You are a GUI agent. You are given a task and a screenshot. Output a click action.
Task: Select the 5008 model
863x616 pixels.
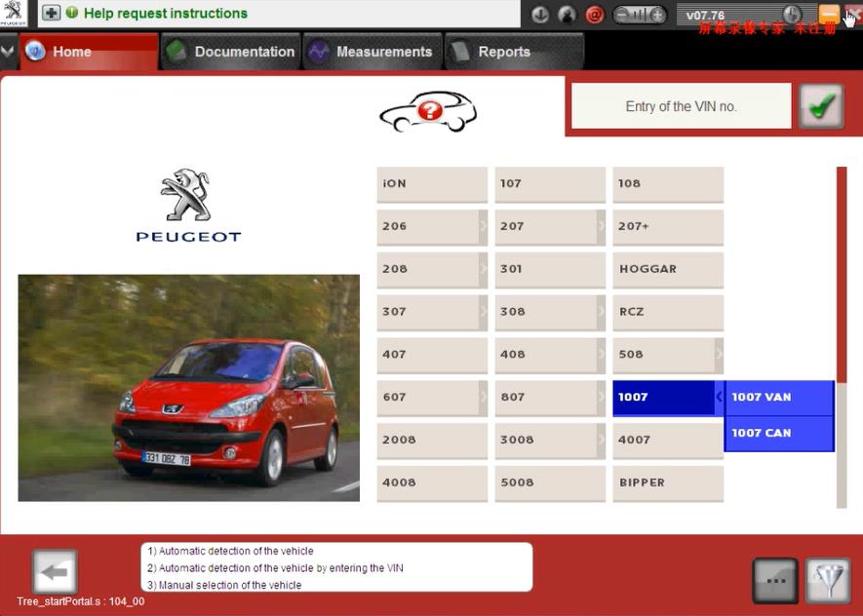click(x=550, y=482)
